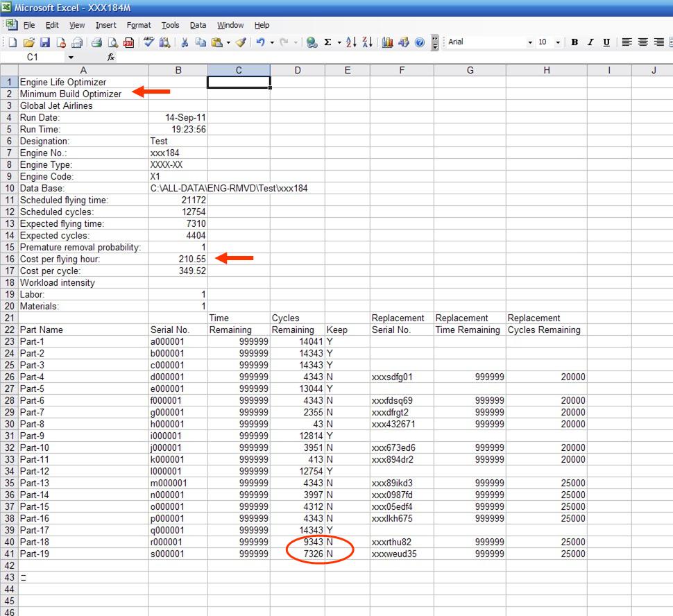Image resolution: width=673 pixels, height=616 pixels.
Task: Select column D header
Action: click(298, 70)
